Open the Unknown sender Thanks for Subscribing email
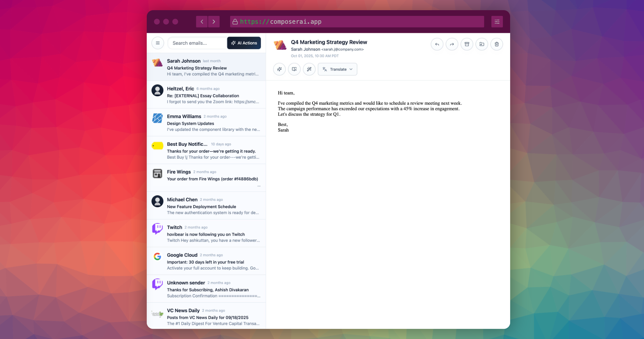The height and width of the screenshot is (339, 644). point(206,289)
